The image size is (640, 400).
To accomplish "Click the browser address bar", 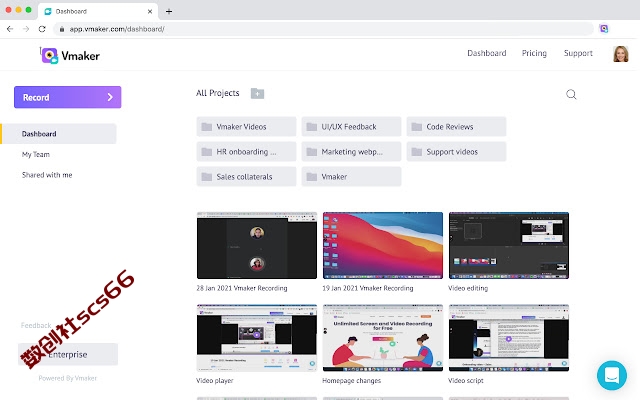I will click(322, 29).
